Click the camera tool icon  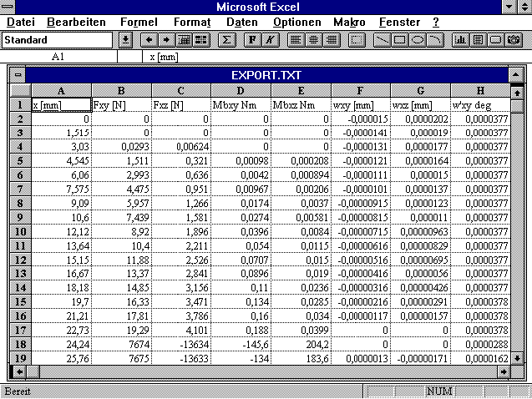514,40
